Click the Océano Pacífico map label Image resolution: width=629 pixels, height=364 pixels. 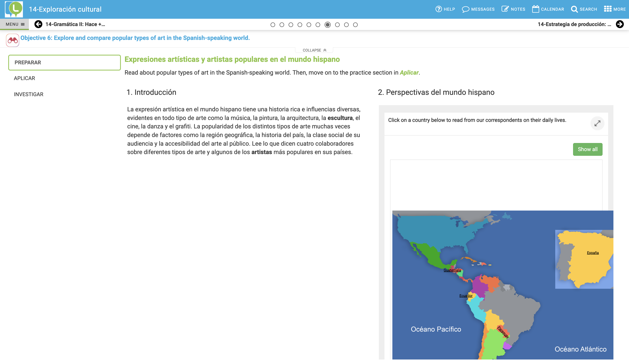pos(436,329)
